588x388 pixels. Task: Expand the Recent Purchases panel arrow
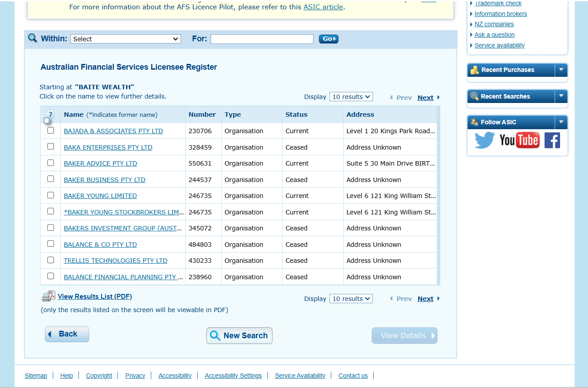tap(561, 70)
